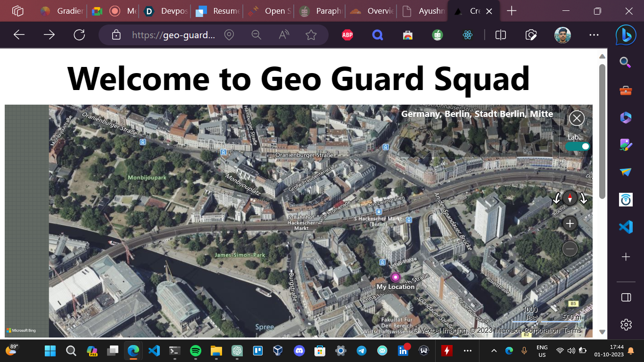Open the zoom indicator in address bar
The width and height of the screenshot is (644, 362).
[x=256, y=35]
